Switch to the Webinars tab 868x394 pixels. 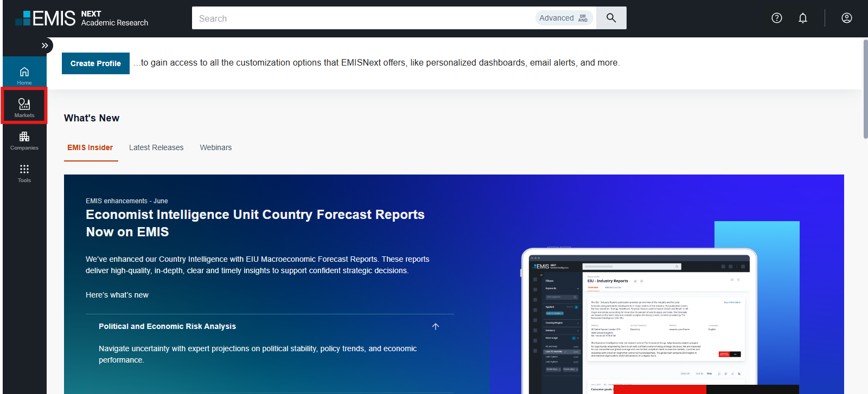215,147
